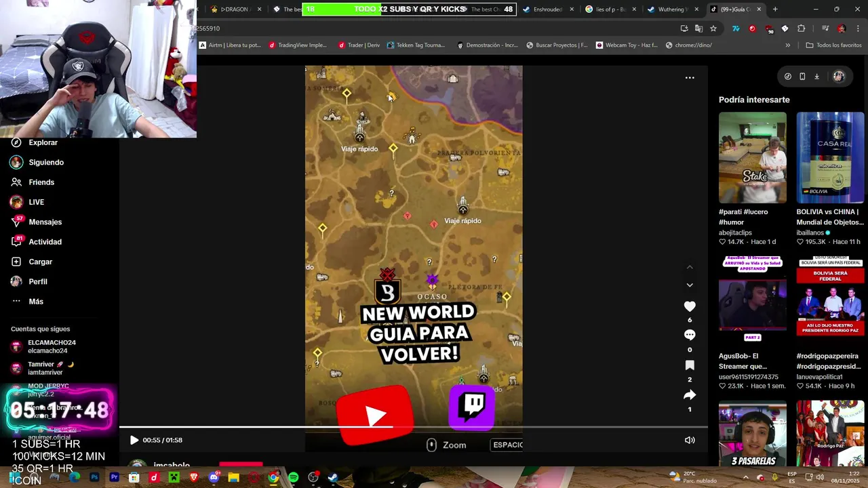Click the download app icon in top pill
Screen dimensions: 868x488
click(817, 77)
